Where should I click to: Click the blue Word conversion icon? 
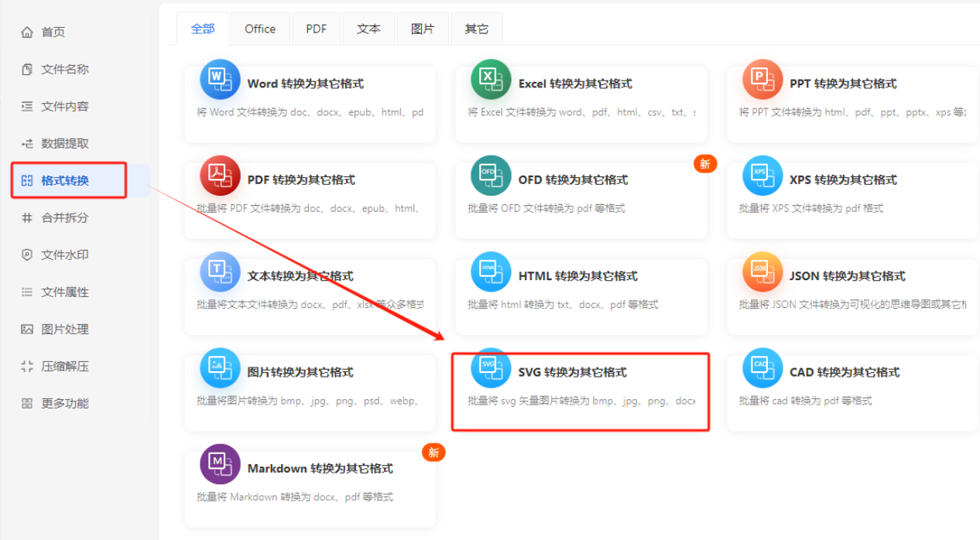tap(220, 79)
